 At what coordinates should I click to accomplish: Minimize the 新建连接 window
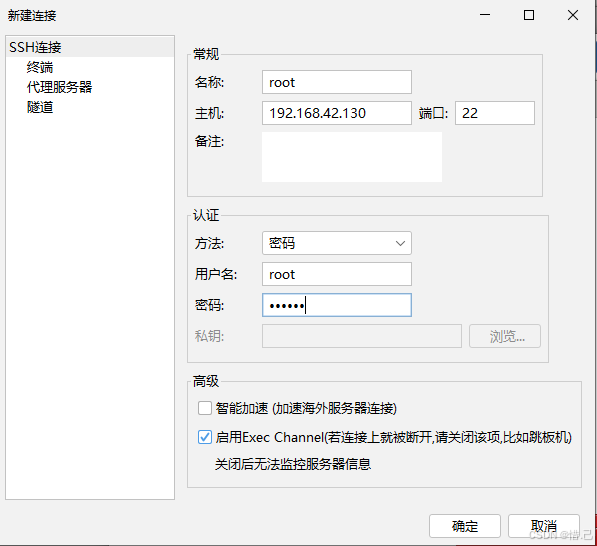click(485, 15)
